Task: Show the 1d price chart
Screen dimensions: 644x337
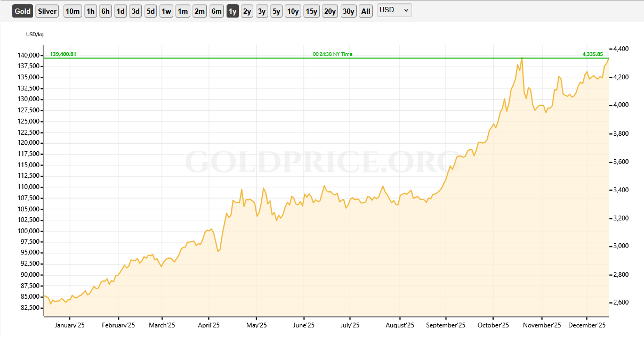Action: pyautogui.click(x=120, y=11)
